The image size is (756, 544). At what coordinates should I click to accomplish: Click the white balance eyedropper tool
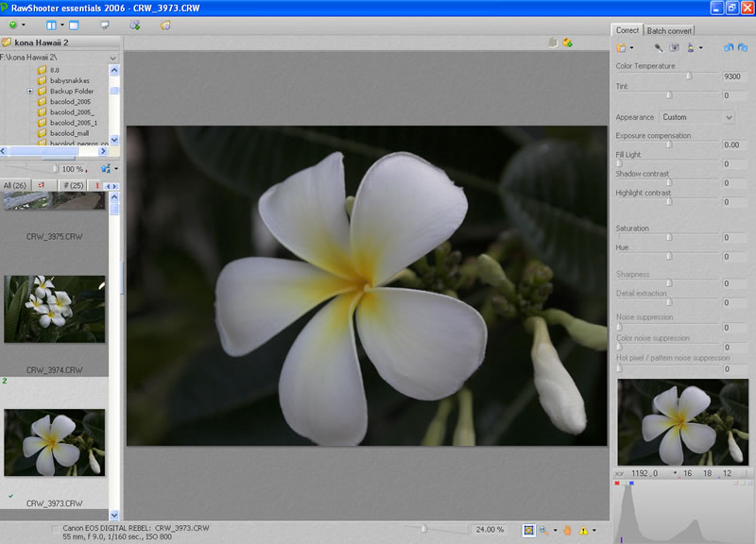click(658, 47)
